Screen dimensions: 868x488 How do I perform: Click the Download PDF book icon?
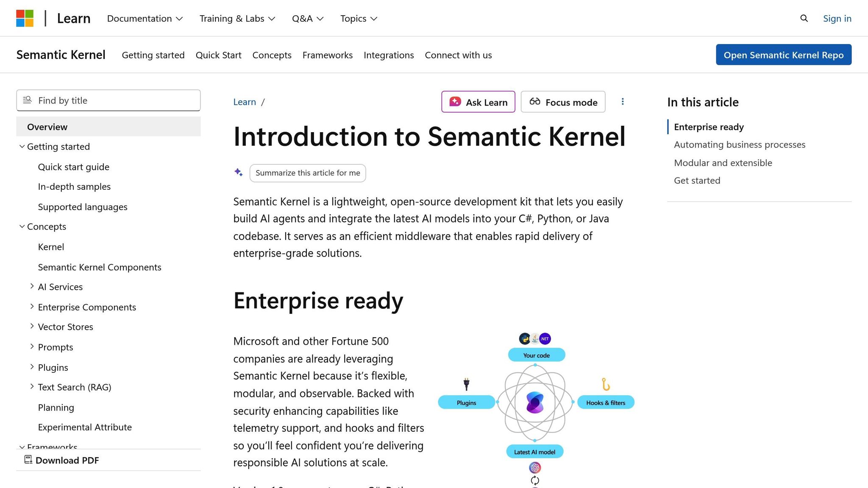click(28, 460)
